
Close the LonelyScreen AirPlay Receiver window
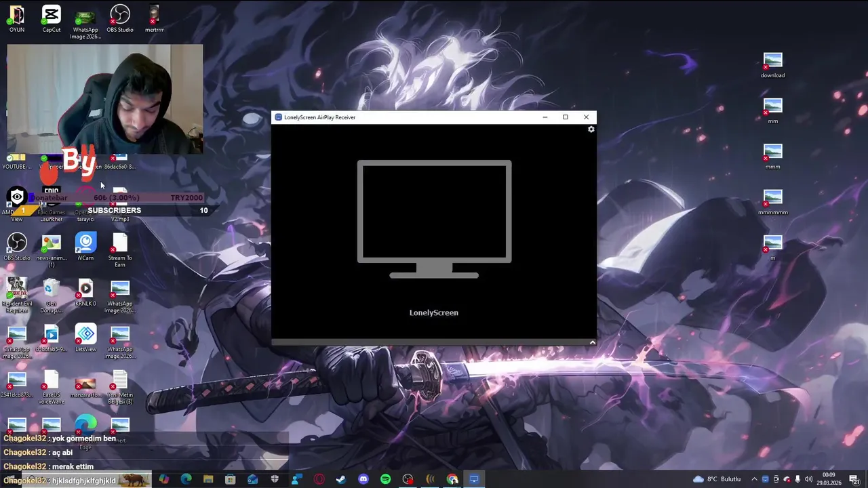586,117
